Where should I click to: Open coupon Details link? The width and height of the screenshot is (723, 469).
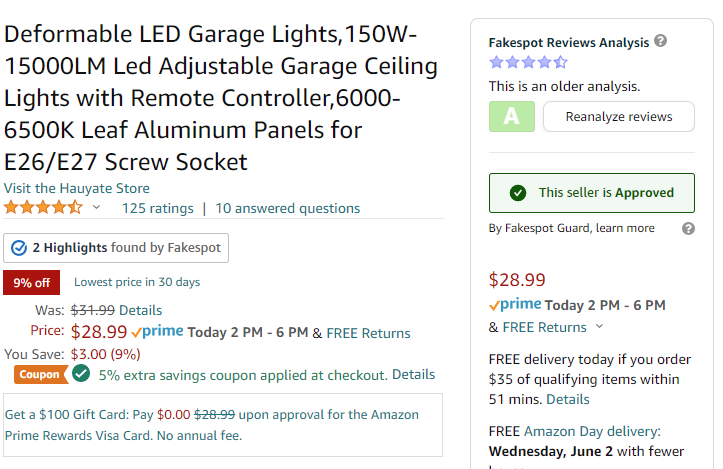413,374
